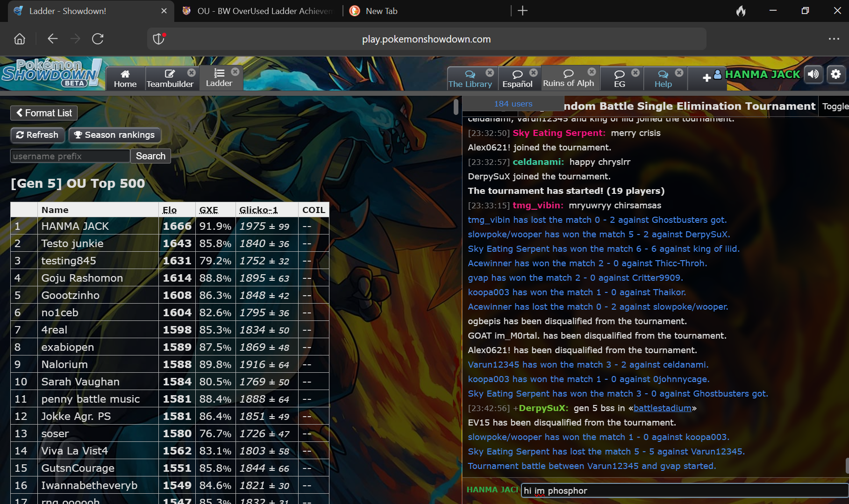The image size is (849, 504).
Task: Click the Glicko-1 column header
Action: pyautogui.click(x=258, y=210)
